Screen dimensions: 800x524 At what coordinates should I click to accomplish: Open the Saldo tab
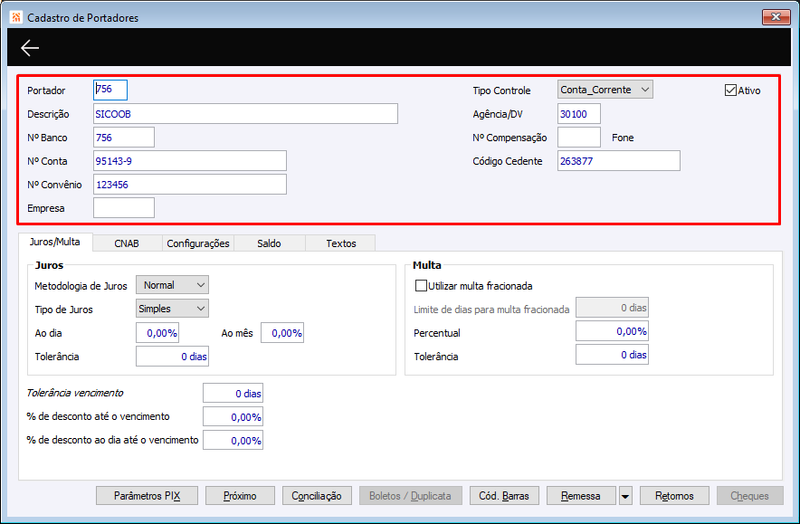point(269,243)
